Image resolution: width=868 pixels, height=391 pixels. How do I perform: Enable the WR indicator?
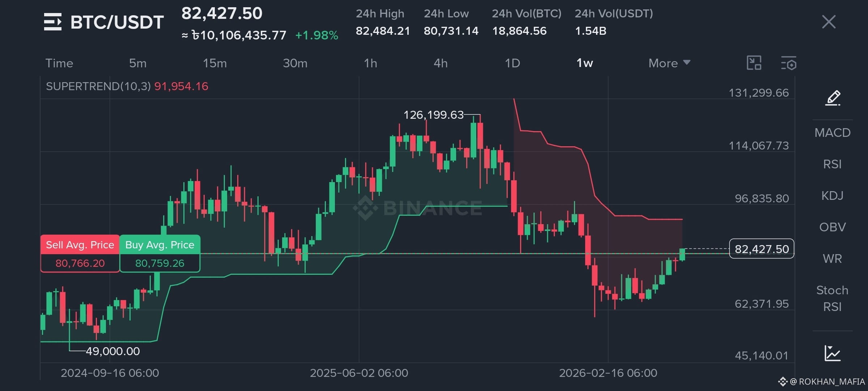[x=833, y=258]
